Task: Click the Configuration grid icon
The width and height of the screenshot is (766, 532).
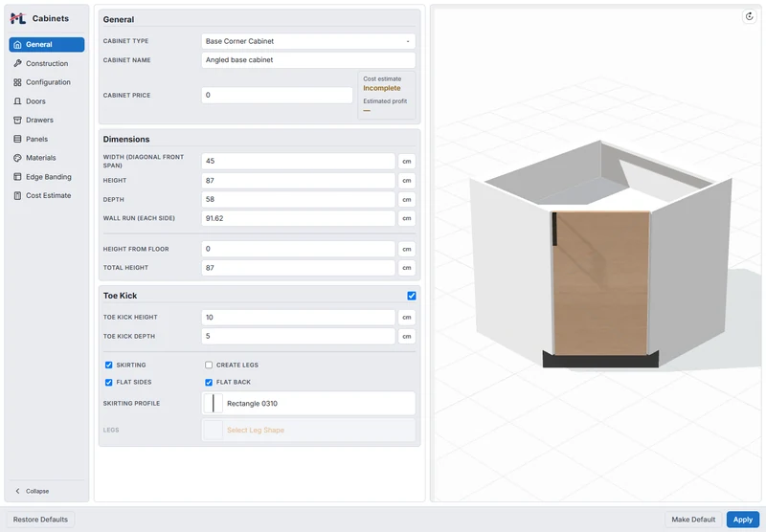Action: coord(17,82)
